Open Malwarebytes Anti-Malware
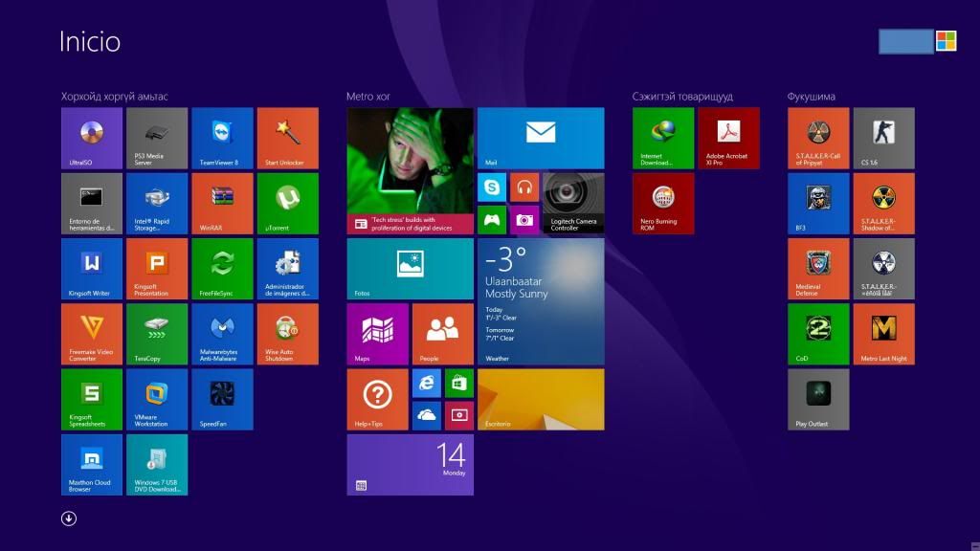This screenshot has width=980, height=551. [222, 334]
